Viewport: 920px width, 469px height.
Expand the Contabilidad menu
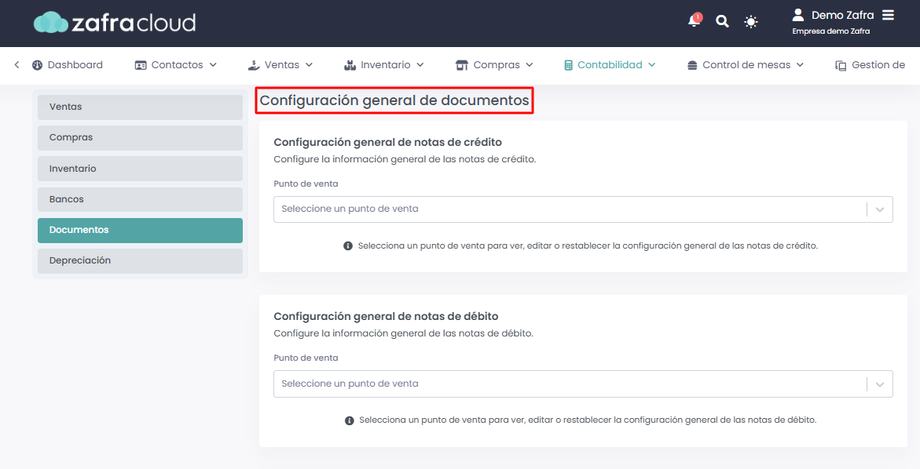tap(610, 65)
